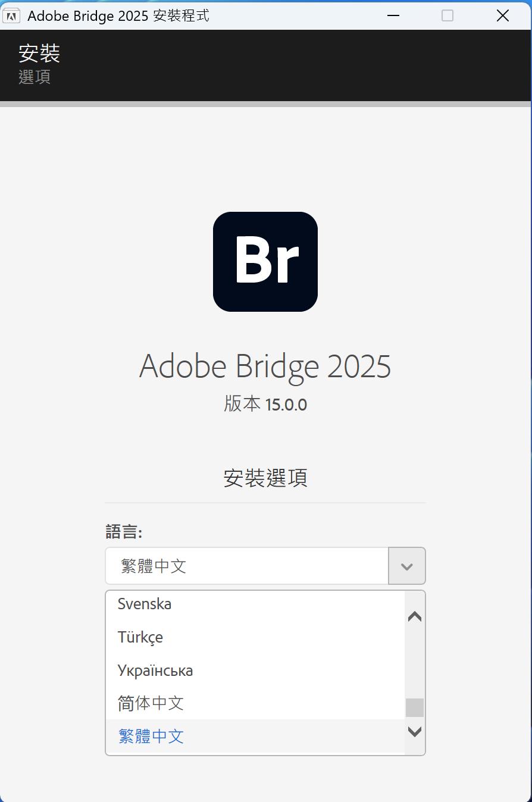Click the language dropdown chevron arrow

click(407, 566)
